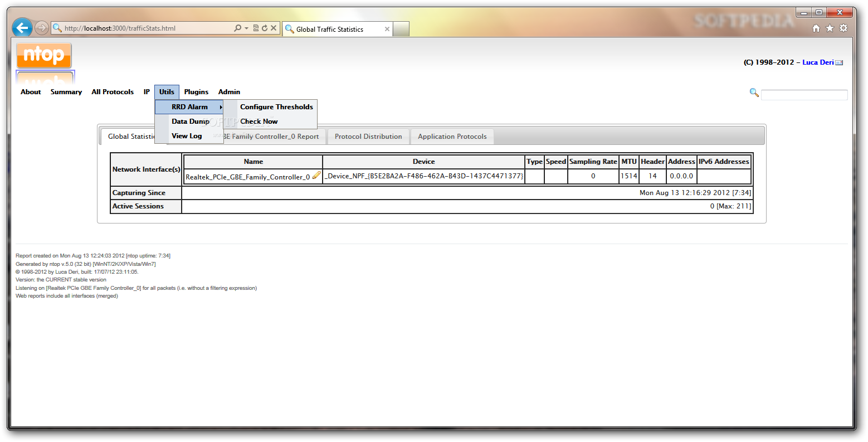868x442 pixels.
Task: Open a new blank browser tab
Action: 401,29
